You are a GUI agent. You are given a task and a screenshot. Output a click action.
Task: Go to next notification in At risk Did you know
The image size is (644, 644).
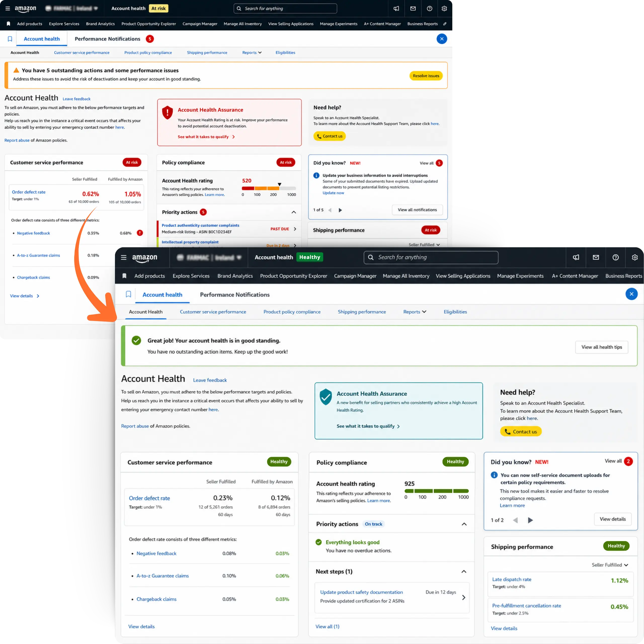(x=340, y=210)
